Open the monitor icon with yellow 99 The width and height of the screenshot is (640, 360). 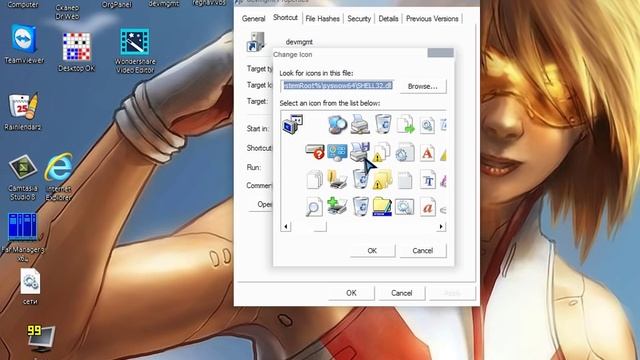point(41,338)
